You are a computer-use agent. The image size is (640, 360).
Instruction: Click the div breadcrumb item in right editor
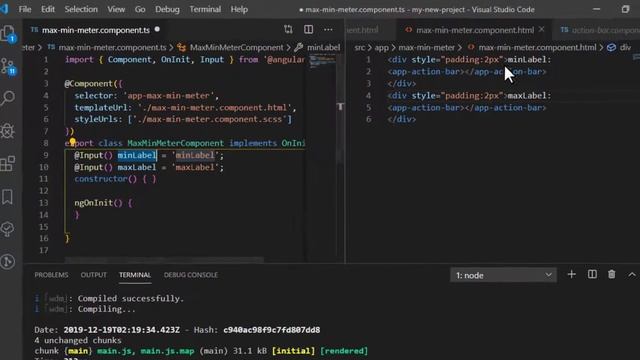[x=625, y=47]
